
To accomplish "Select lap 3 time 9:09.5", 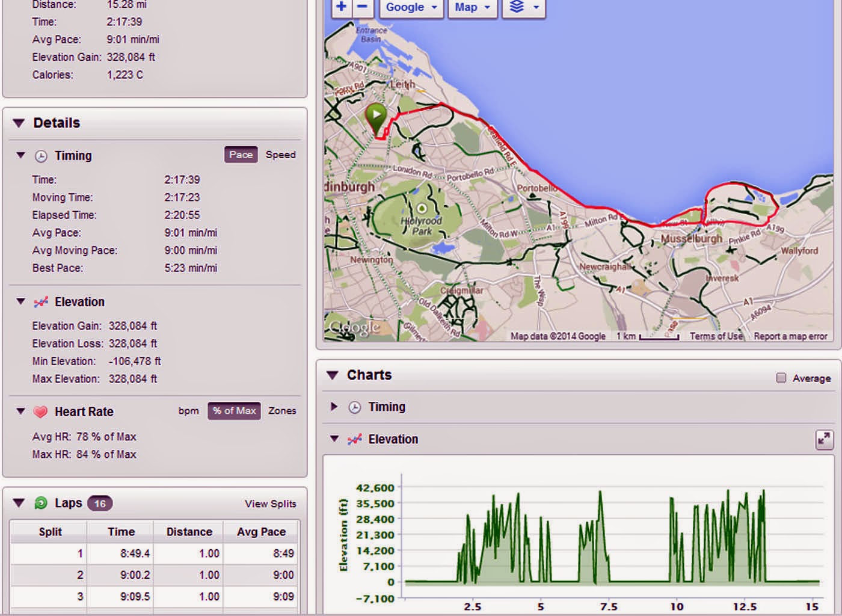I will coord(135,597).
